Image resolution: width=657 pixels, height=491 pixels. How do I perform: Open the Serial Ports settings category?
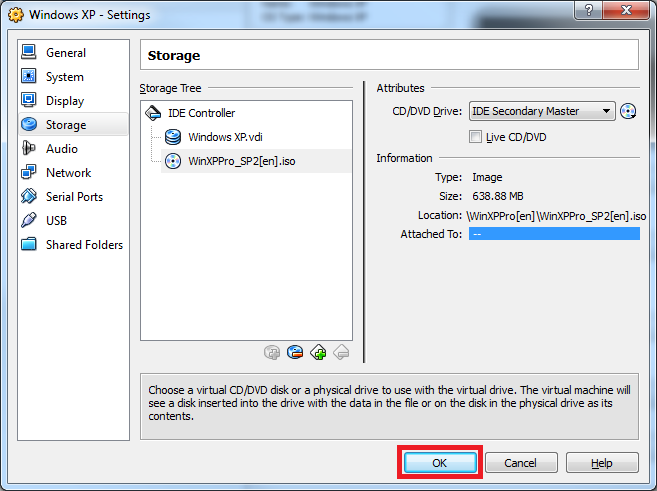click(x=74, y=196)
